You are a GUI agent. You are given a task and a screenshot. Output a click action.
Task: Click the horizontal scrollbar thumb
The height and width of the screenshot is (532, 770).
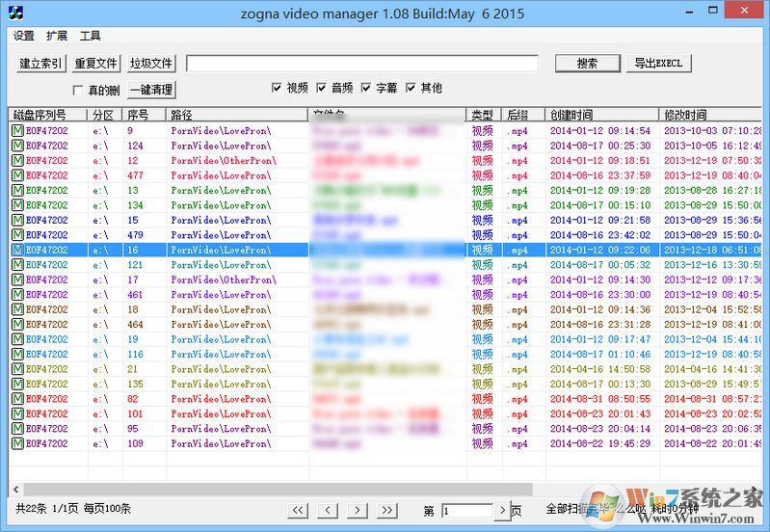[278, 490]
